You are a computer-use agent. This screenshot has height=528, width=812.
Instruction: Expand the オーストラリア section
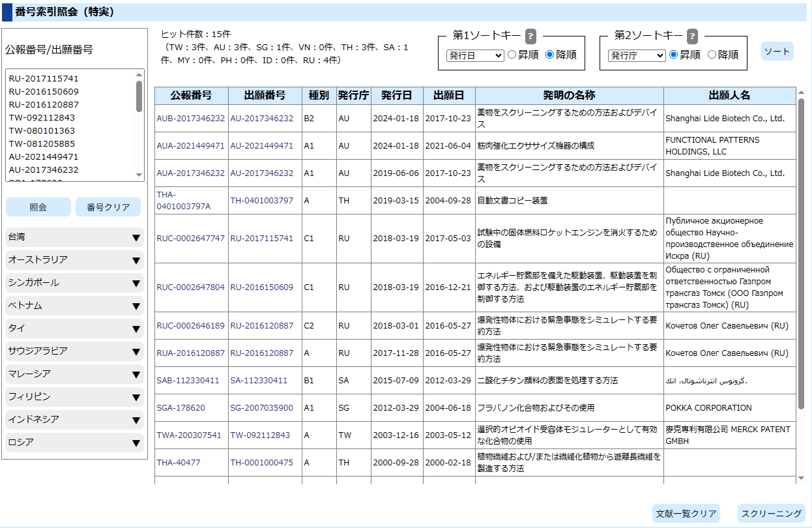pyautogui.click(x=74, y=260)
